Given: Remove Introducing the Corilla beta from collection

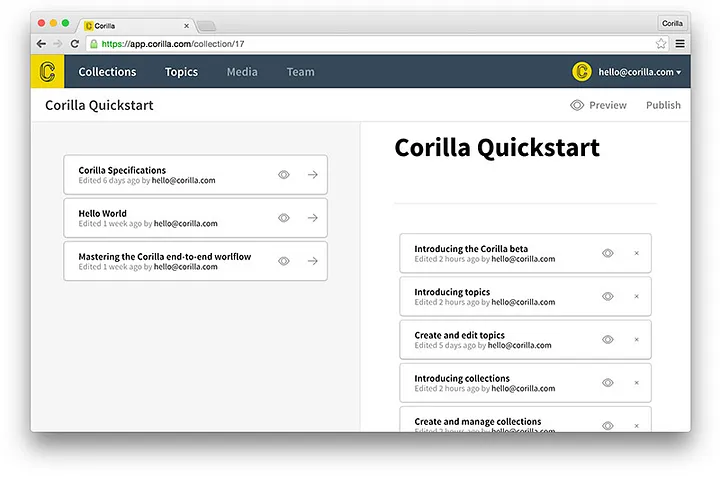Looking at the screenshot, I should click(x=636, y=253).
